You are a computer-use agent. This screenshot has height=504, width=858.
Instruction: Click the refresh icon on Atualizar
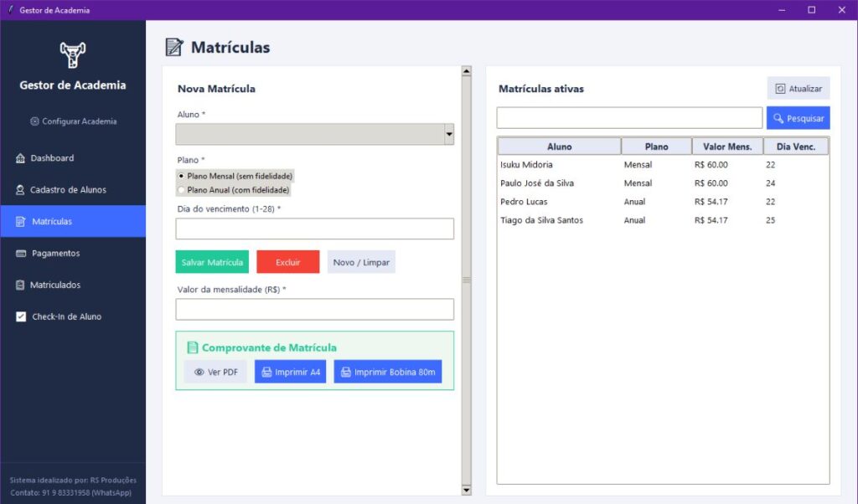(x=780, y=89)
